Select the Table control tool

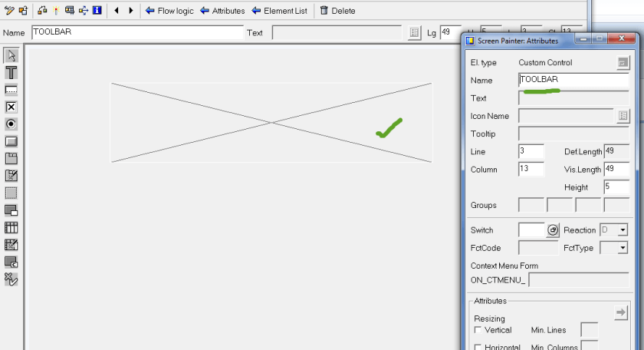pyautogui.click(x=11, y=227)
